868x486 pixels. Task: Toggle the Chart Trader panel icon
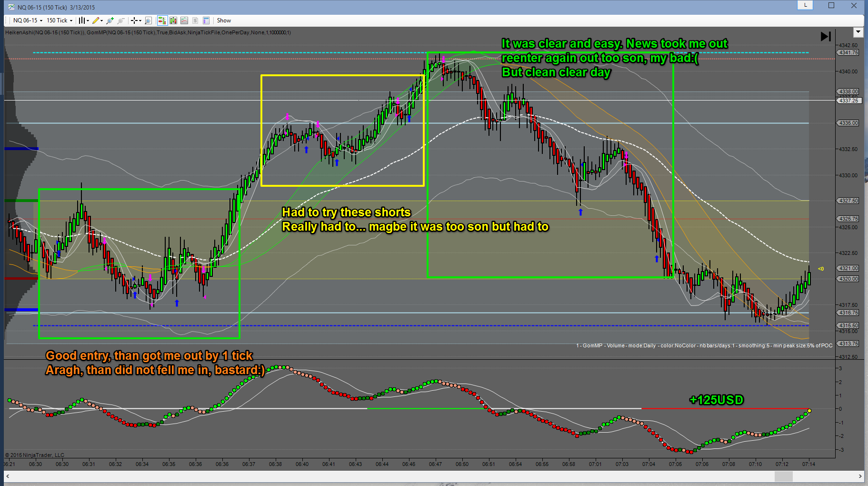pyautogui.click(x=162, y=20)
